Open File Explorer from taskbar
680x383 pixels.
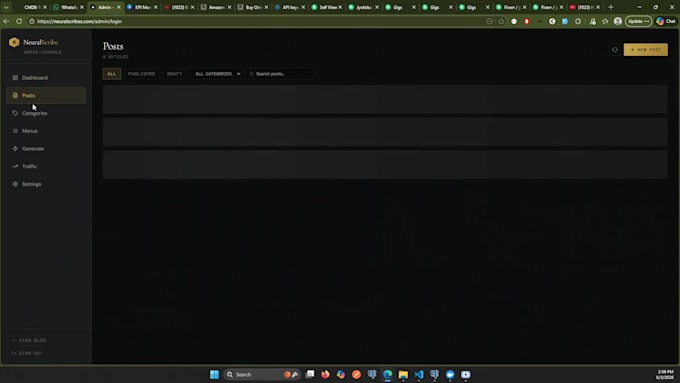coord(403,374)
